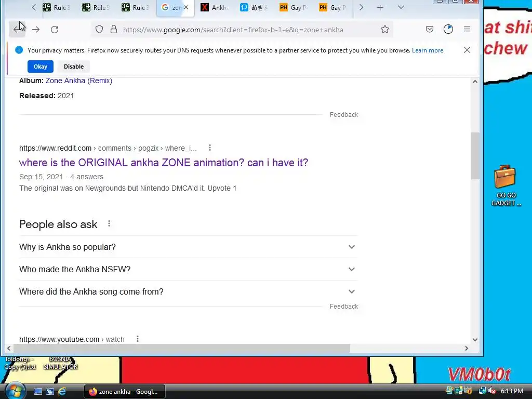
Task: Switch to the second Gay P tab
Action: [333, 7]
